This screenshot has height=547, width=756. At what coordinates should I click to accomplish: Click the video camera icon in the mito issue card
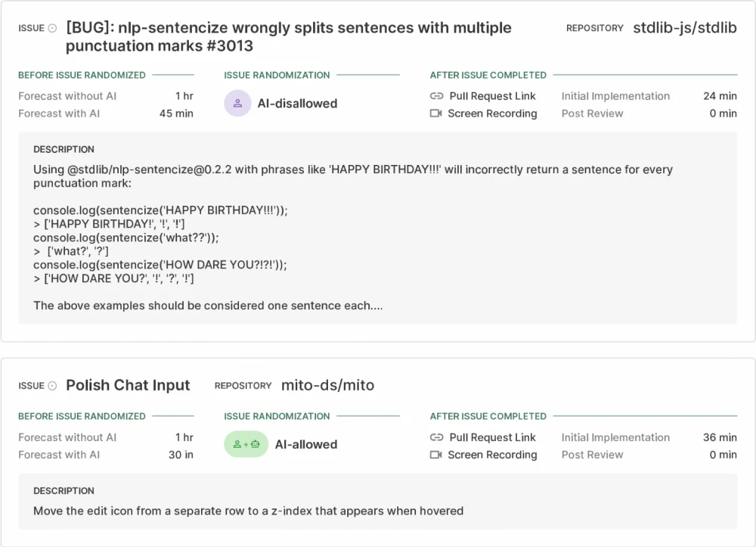coord(435,455)
